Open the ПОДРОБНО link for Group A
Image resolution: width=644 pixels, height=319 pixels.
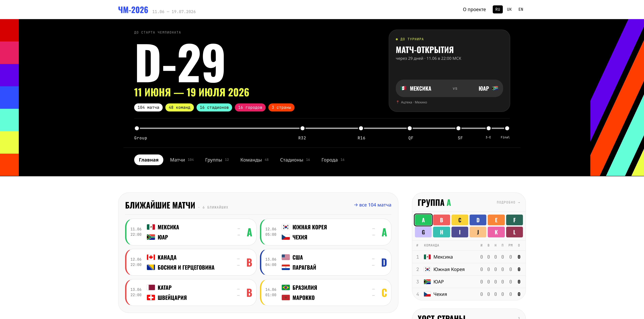click(508, 202)
